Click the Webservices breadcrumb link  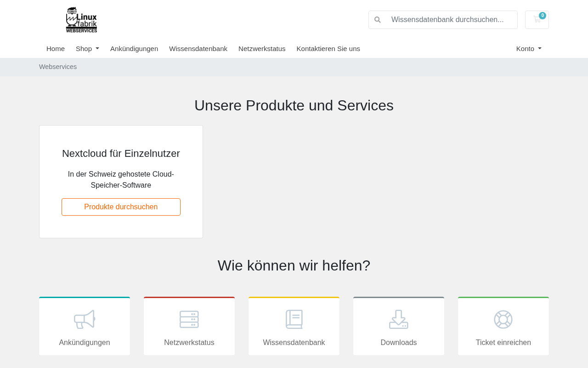pos(58,67)
